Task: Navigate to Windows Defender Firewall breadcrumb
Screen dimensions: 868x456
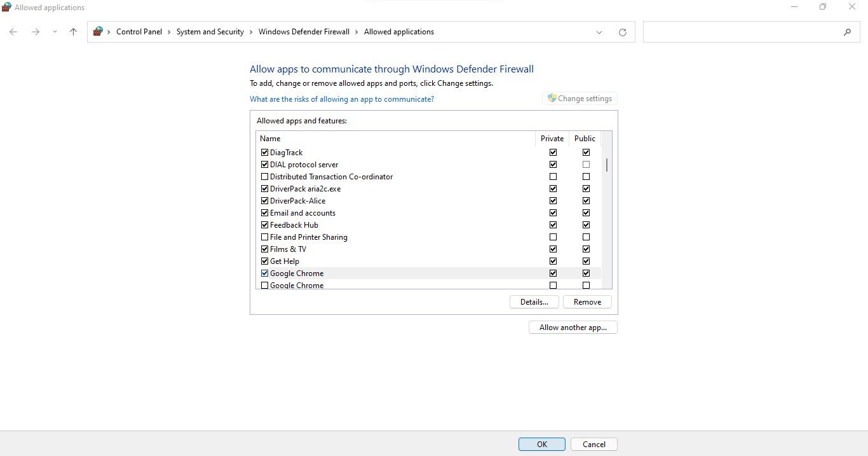Action: [304, 31]
